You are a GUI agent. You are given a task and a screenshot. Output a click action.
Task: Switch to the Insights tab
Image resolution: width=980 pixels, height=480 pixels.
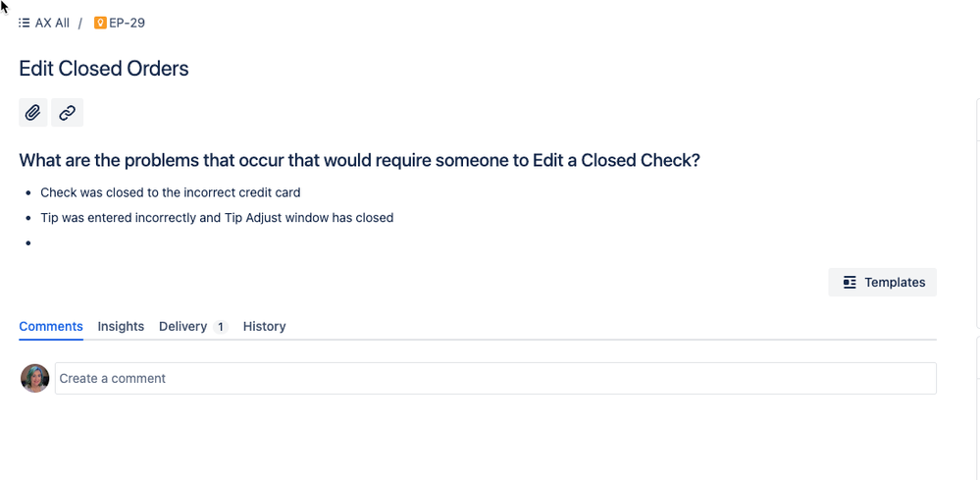[121, 326]
